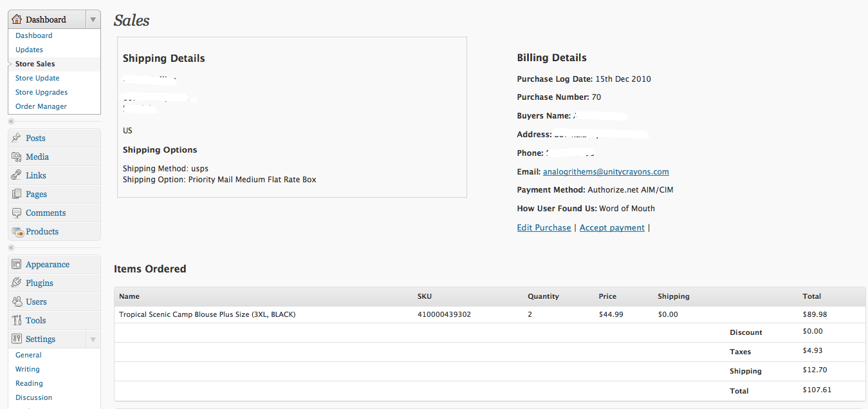Open the buyer's email address link
The image size is (868, 409).
[x=605, y=172]
